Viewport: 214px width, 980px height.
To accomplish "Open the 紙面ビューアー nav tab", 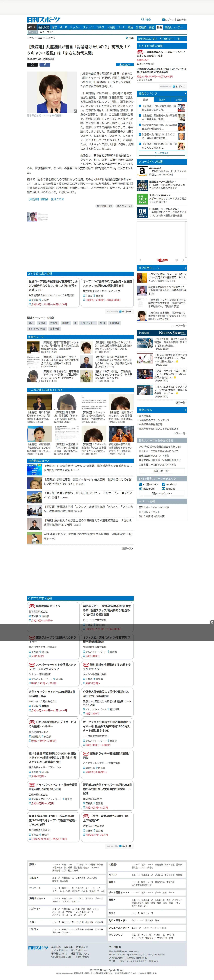I will 174,27.
